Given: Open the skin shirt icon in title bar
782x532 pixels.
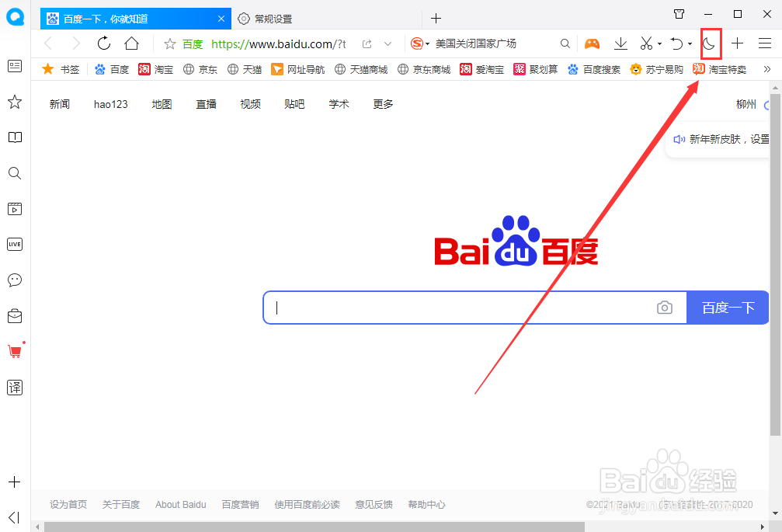Looking at the screenshot, I should coord(679,14).
